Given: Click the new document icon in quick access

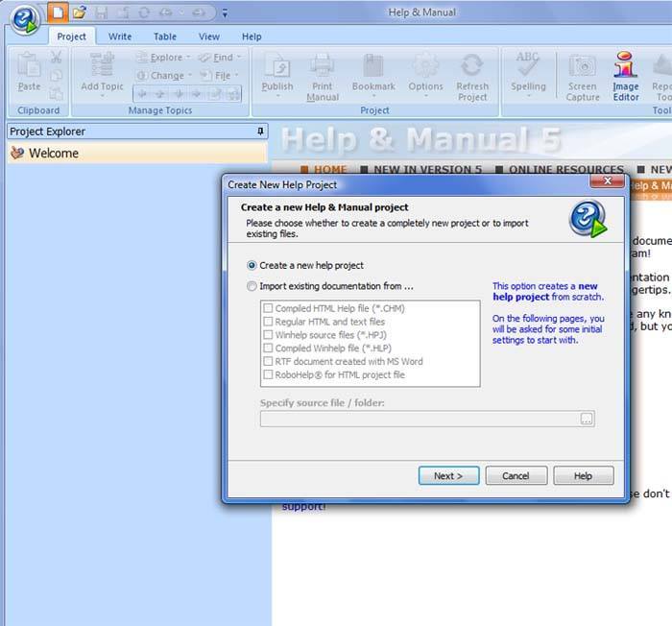Looking at the screenshot, I should point(58,12).
